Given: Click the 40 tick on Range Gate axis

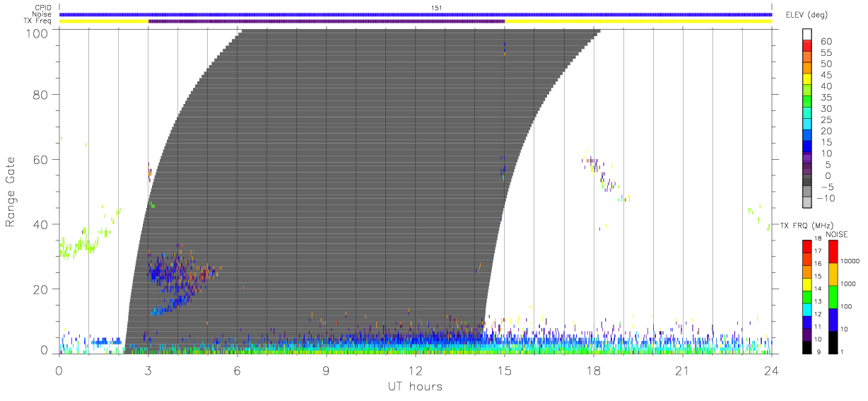Looking at the screenshot, I should [x=41, y=225].
